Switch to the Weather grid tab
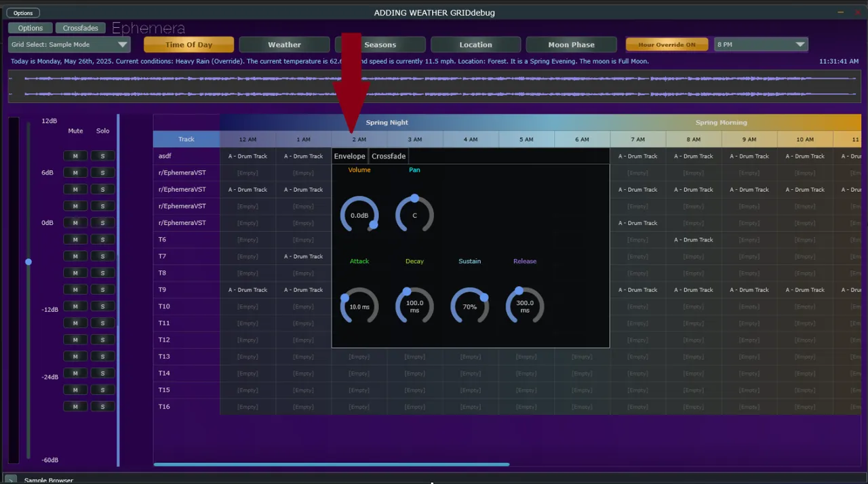 coord(284,45)
